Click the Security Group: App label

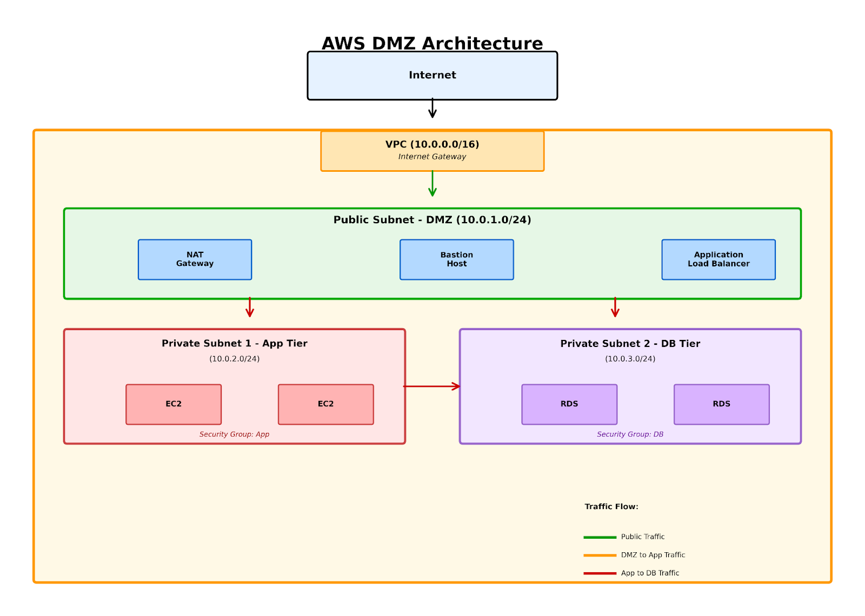[x=234, y=434]
